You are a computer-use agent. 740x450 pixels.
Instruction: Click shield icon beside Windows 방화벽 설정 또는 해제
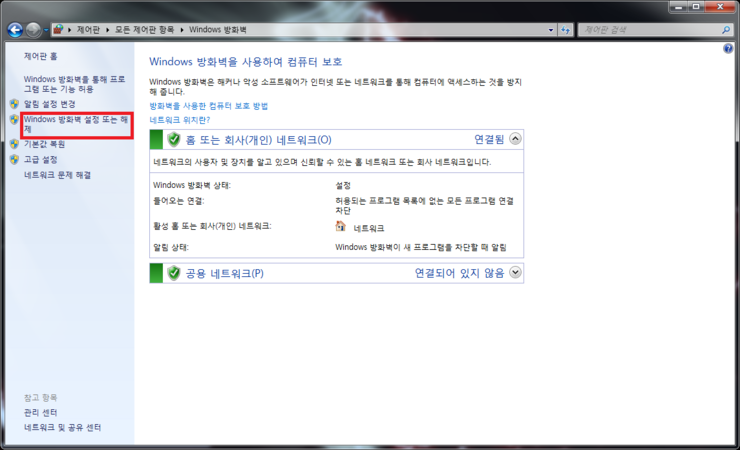(x=14, y=119)
